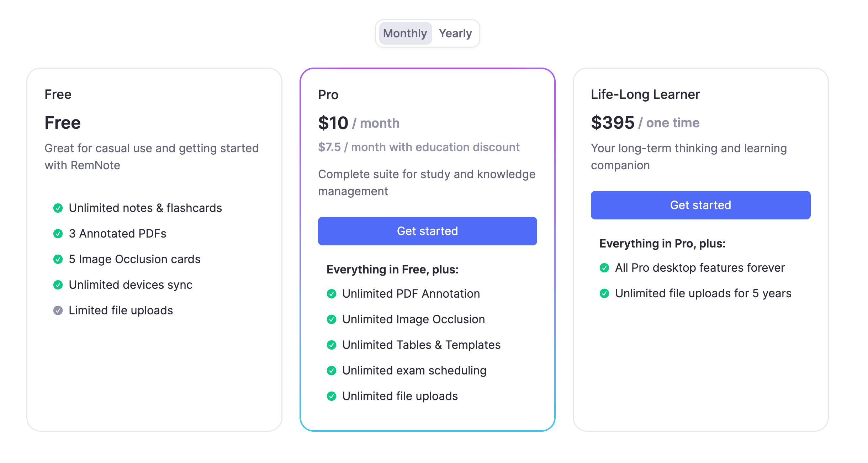
Task: Click the checkmark beside Unlimited notes & flashcards
Action: point(58,208)
